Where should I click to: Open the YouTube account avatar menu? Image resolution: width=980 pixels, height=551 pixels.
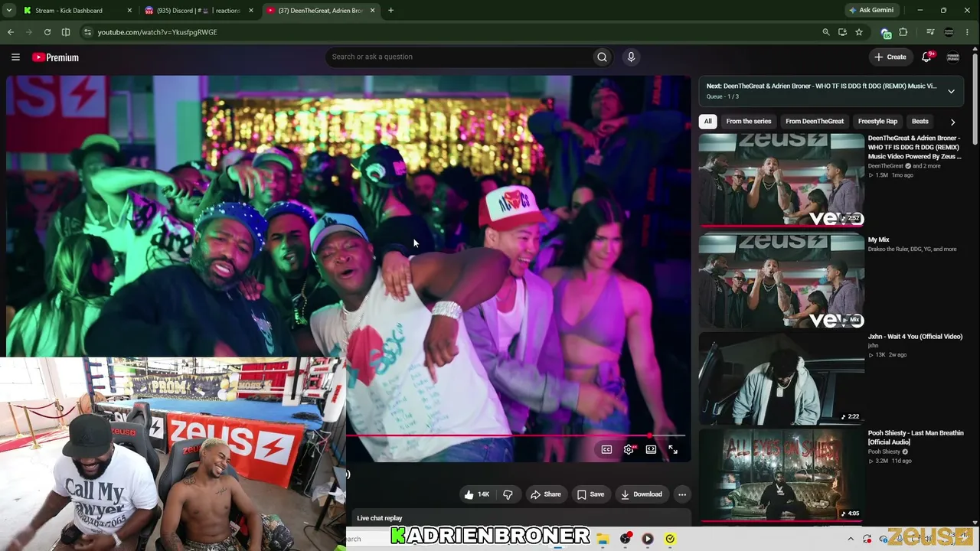point(953,57)
